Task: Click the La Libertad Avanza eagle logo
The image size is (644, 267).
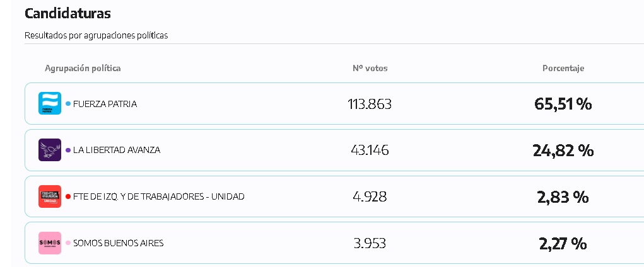Action: click(x=50, y=150)
